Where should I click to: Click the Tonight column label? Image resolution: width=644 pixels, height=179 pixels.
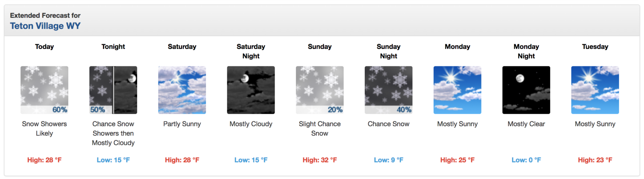click(113, 47)
